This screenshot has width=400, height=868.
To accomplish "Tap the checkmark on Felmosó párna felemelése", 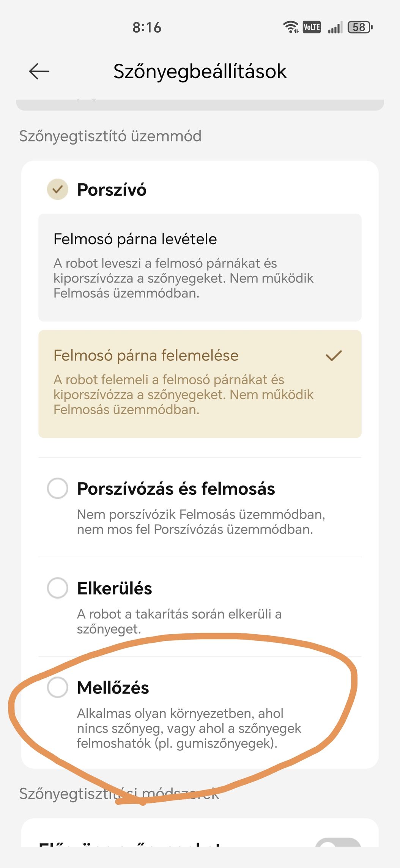I will [334, 355].
